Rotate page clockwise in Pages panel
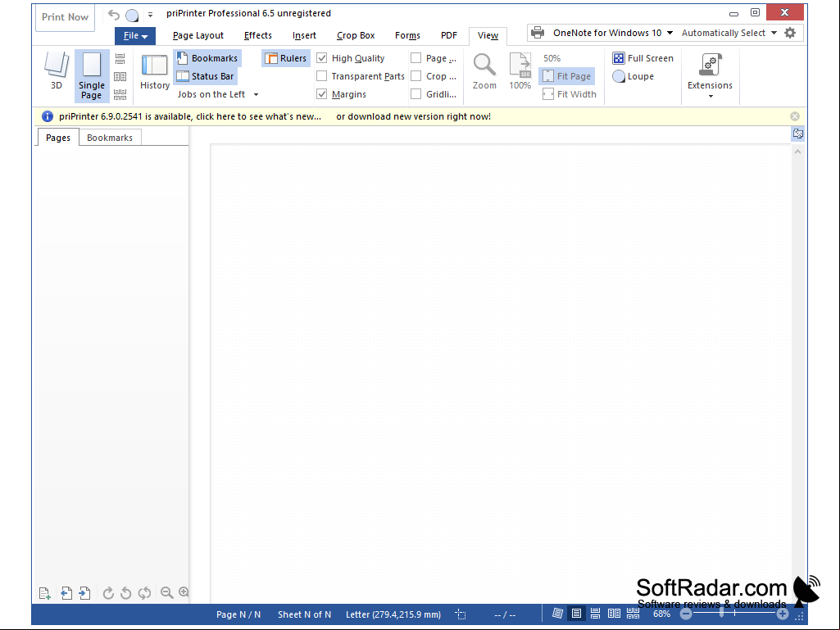The height and width of the screenshot is (630, 840). pyautogui.click(x=108, y=593)
